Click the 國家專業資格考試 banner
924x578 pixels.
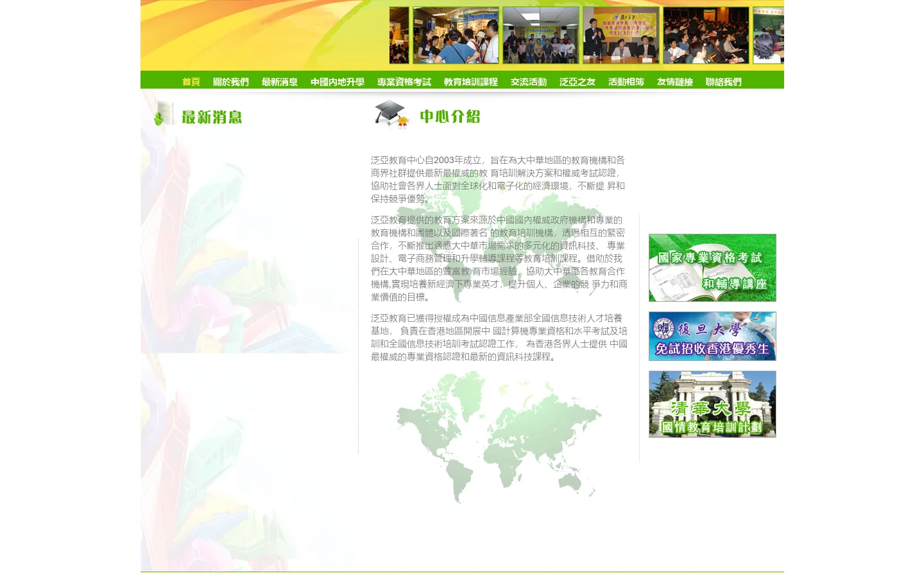[x=712, y=268]
